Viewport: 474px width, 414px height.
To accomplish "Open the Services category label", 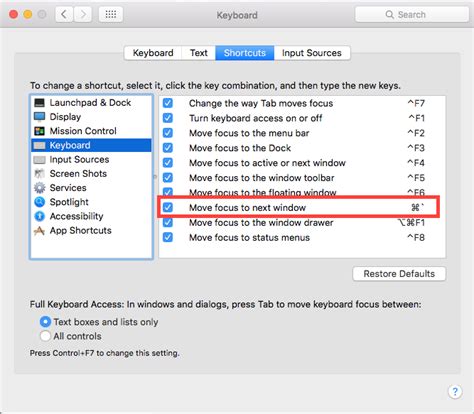I will [x=68, y=188].
